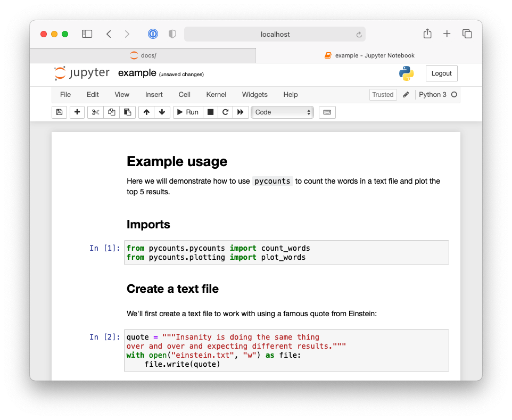The image size is (512, 420).
Task: Interrupt the kernel with stop icon
Action: click(211, 112)
